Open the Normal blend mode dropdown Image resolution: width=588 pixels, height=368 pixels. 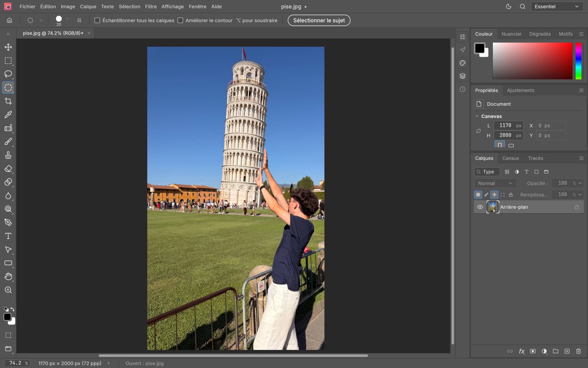495,183
